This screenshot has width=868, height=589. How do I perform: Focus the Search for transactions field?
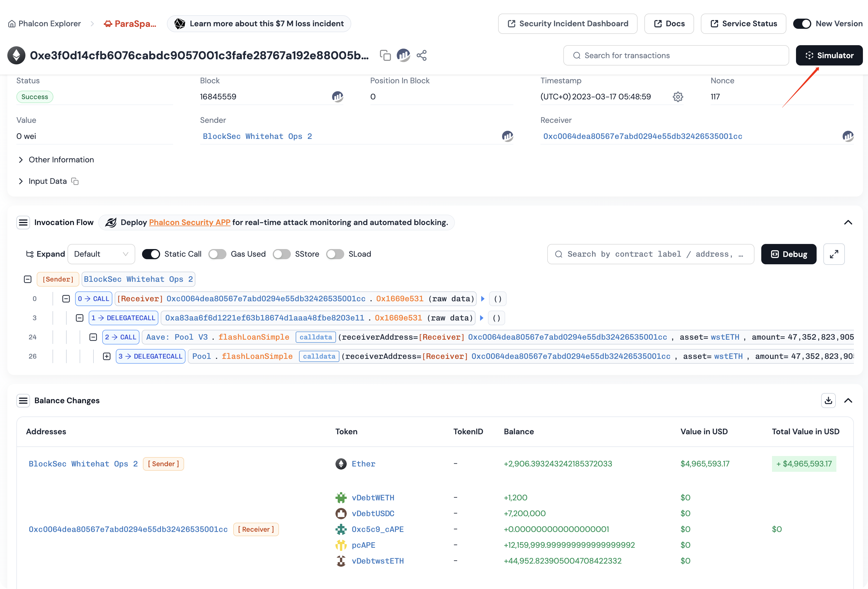click(x=676, y=55)
